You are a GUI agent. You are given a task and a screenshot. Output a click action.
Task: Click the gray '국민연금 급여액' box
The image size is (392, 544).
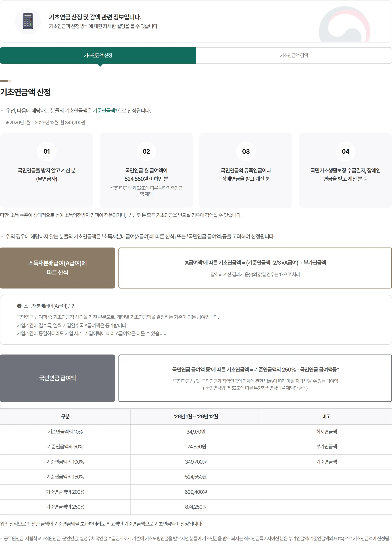(x=57, y=378)
